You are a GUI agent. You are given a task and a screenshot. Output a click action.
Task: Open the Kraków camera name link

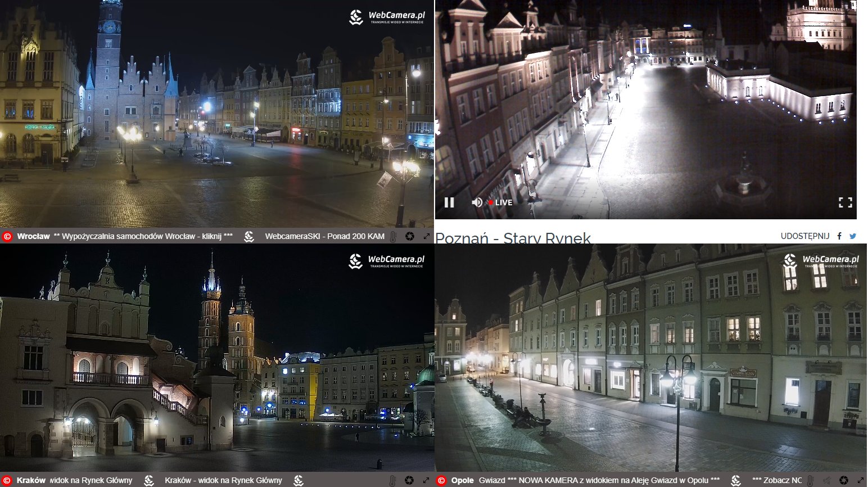point(31,481)
